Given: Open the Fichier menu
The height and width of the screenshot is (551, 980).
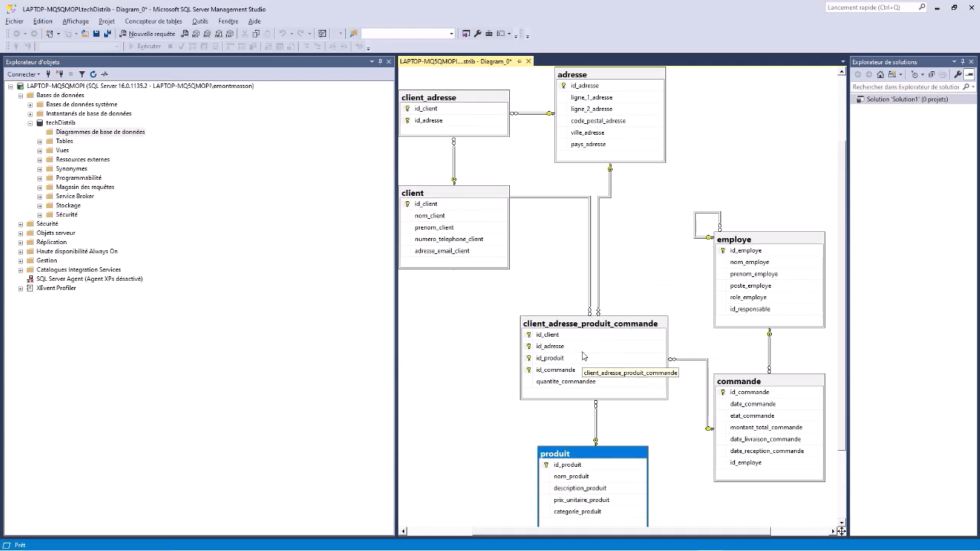Looking at the screenshot, I should [14, 21].
